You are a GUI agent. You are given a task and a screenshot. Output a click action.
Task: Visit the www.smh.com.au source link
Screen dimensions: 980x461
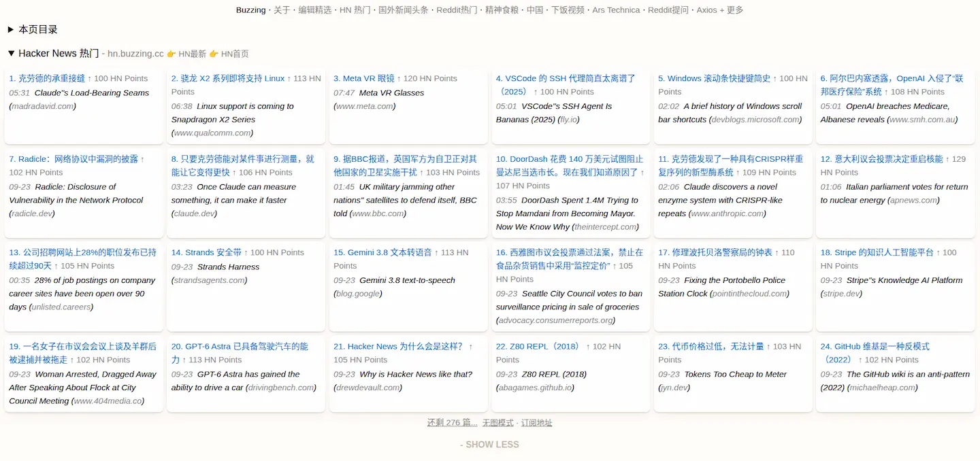[922, 120]
